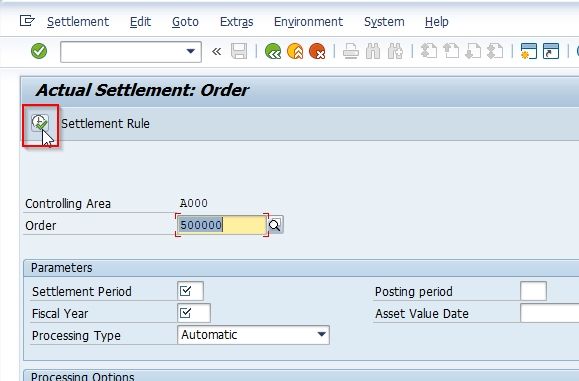Click the Order number input field

pos(222,225)
